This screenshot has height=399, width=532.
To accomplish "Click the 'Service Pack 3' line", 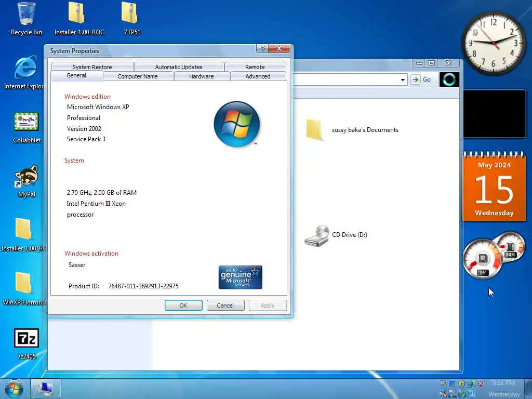I will (86, 139).
